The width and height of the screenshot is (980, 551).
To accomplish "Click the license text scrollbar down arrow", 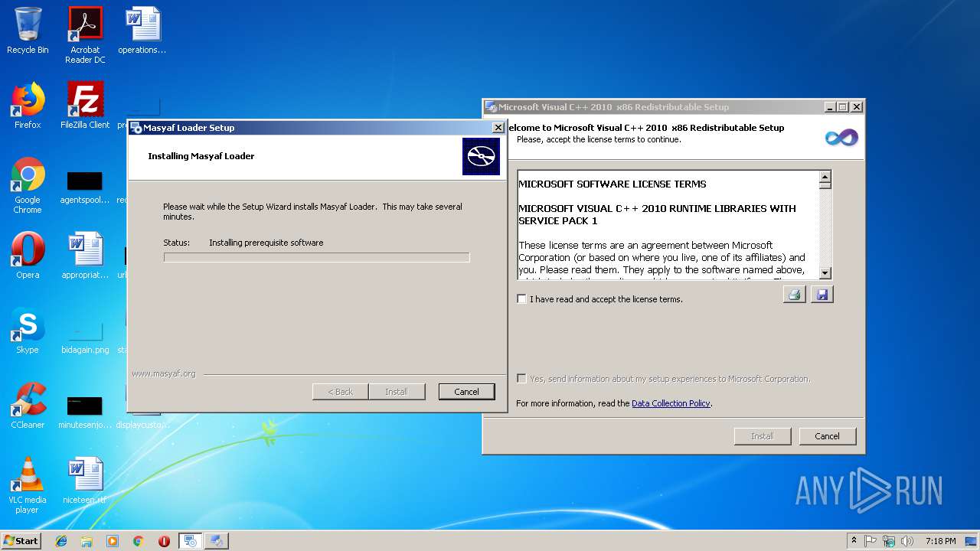I will [825, 273].
